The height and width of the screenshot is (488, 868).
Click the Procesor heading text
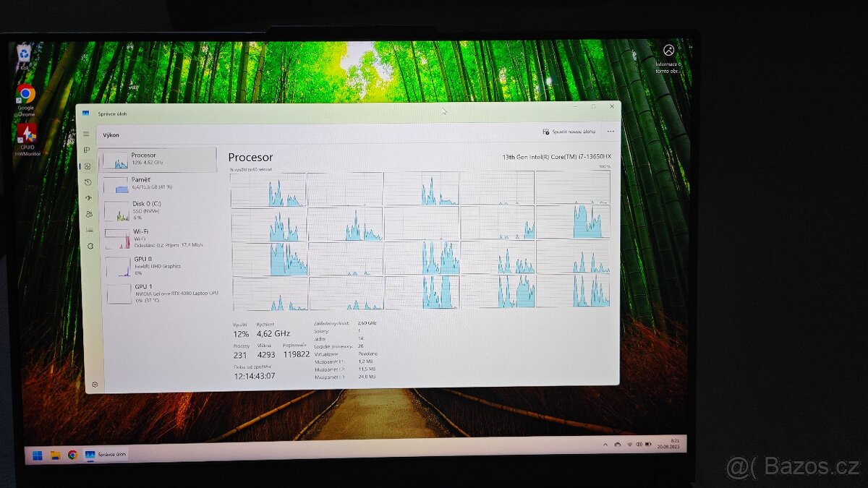click(250, 157)
